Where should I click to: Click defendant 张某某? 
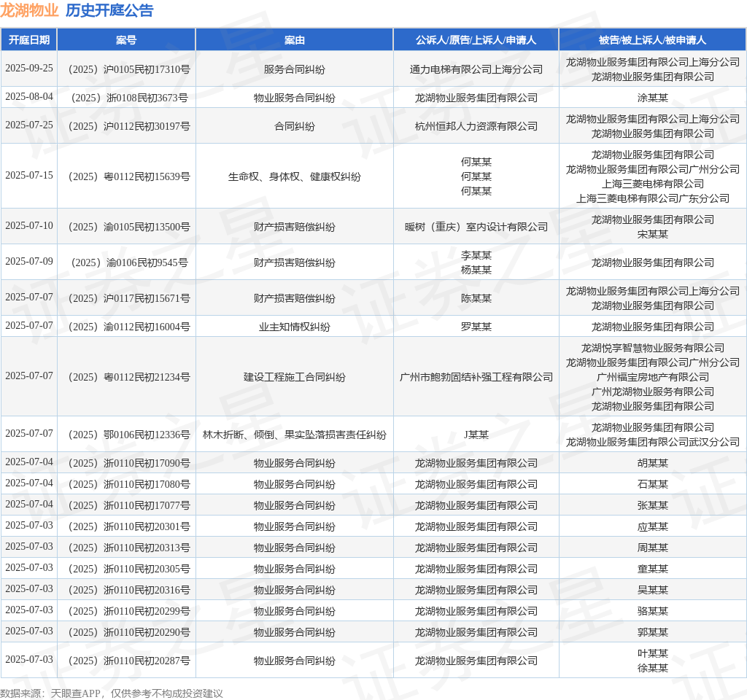653,506
